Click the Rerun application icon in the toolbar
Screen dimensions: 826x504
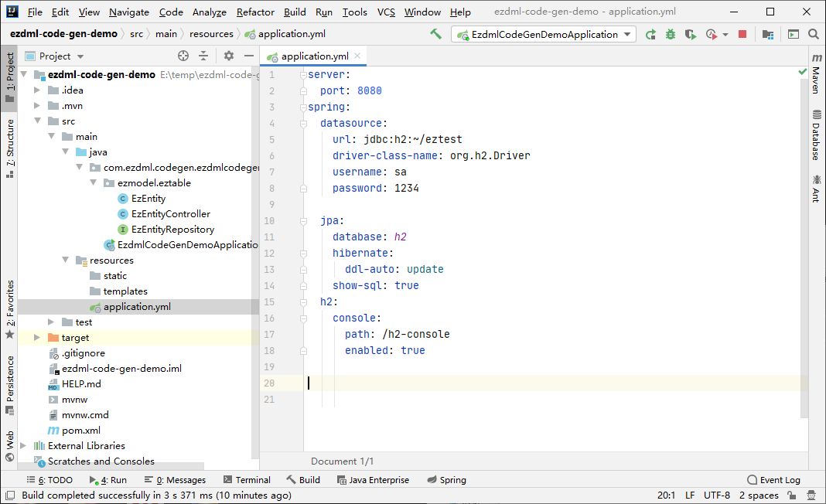650,34
